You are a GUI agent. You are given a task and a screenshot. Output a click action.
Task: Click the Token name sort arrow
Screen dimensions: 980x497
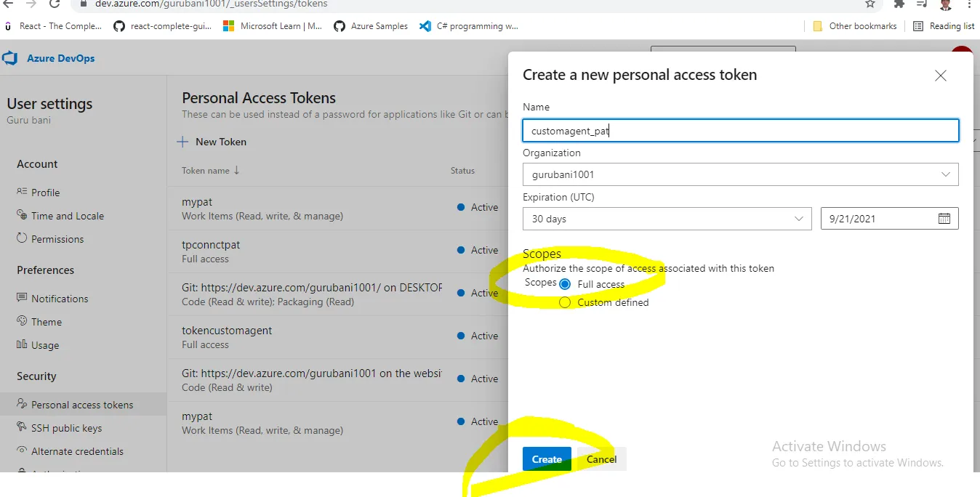[x=236, y=171]
